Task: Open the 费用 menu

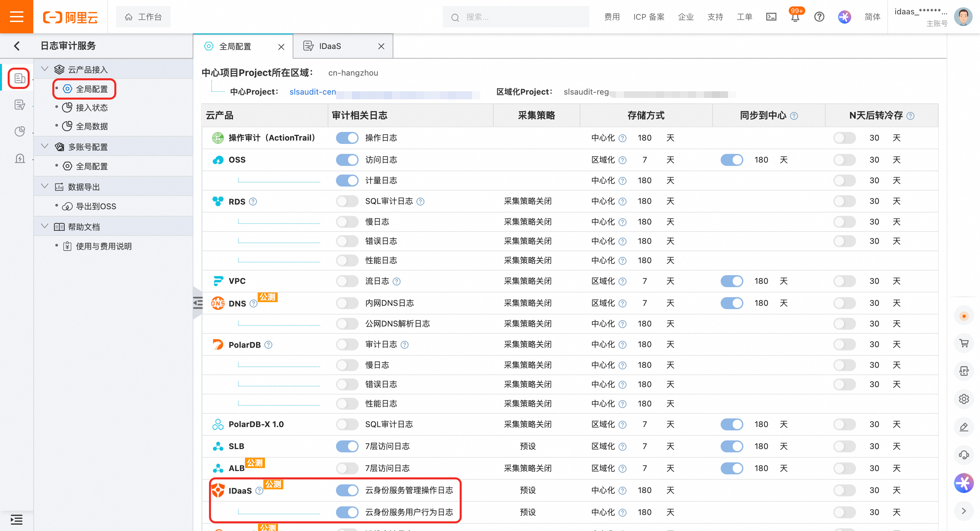Action: (612, 17)
